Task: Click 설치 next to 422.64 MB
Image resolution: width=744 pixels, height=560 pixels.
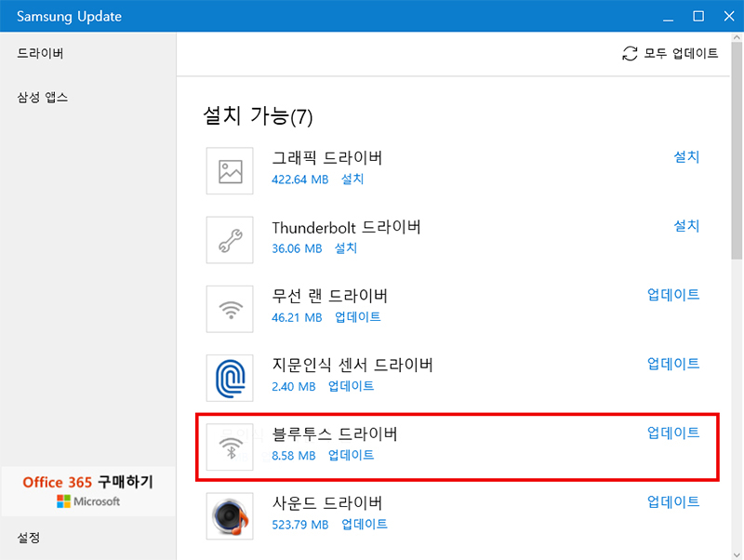Action: 352,180
